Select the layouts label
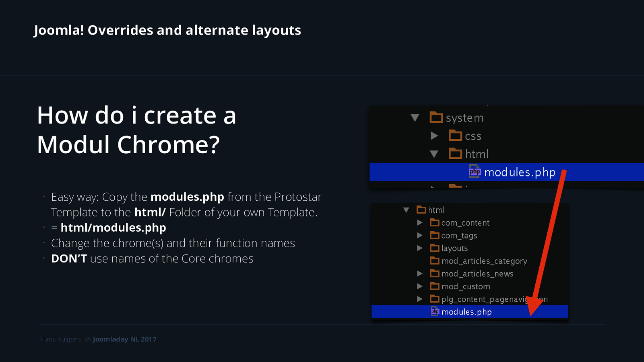This screenshot has height=362, width=644. [454, 249]
